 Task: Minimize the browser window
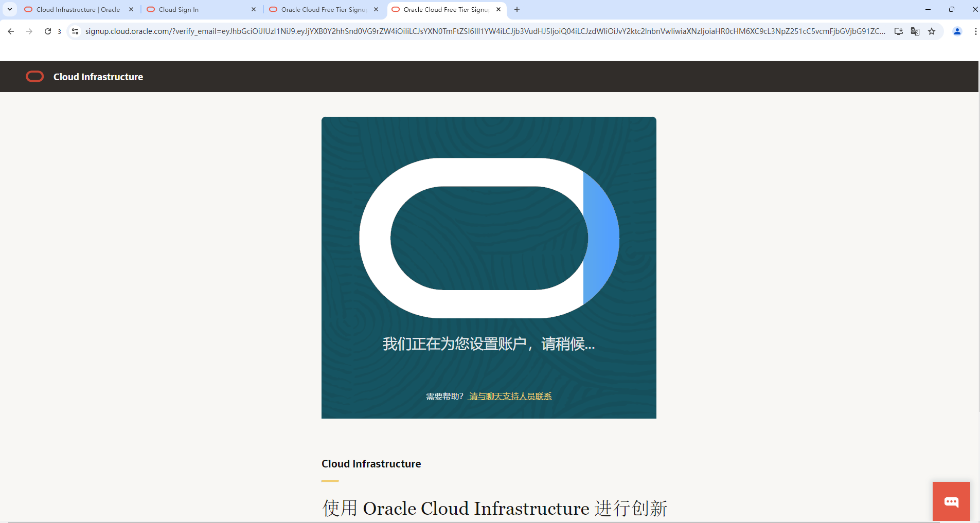928,9
